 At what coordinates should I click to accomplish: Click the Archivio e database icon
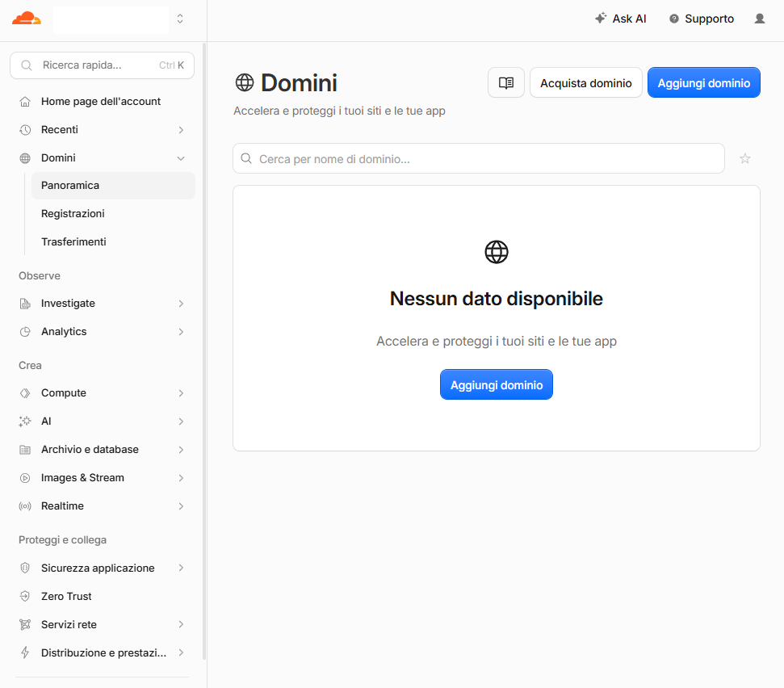25,450
